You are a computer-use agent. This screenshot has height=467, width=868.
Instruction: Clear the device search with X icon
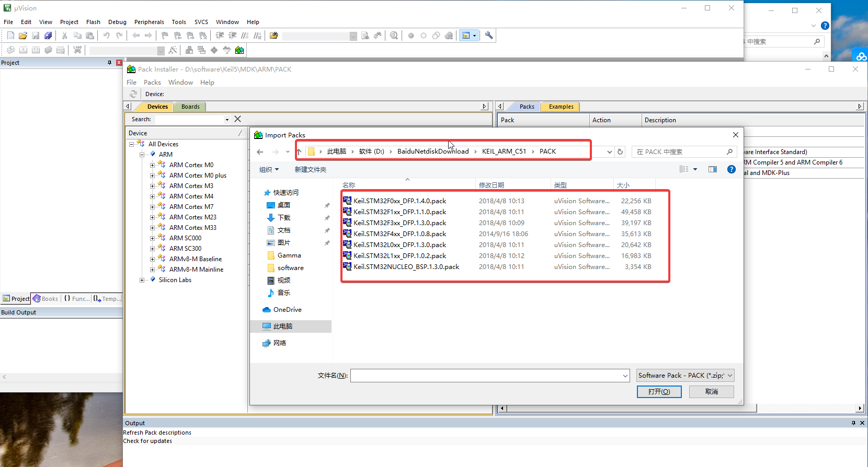(x=237, y=119)
